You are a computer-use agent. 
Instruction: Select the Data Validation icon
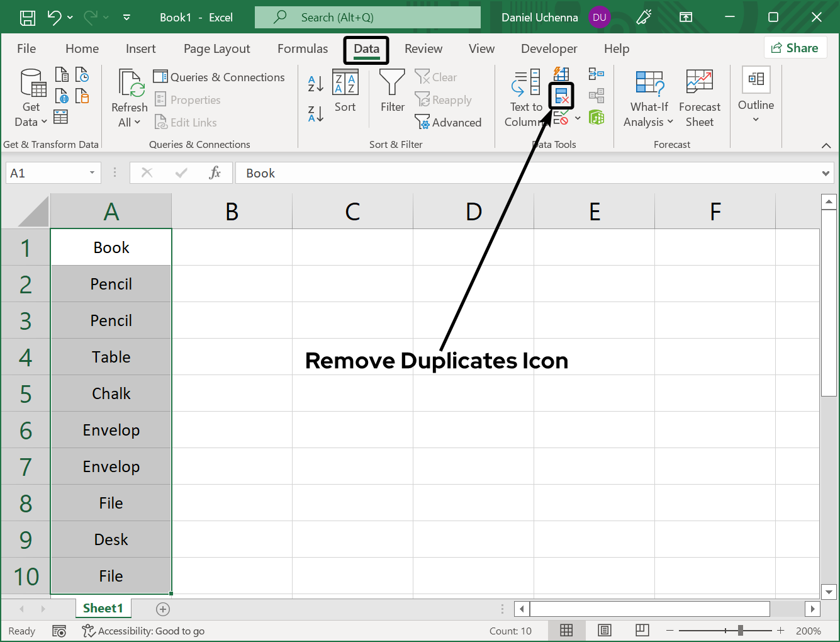tap(562, 117)
